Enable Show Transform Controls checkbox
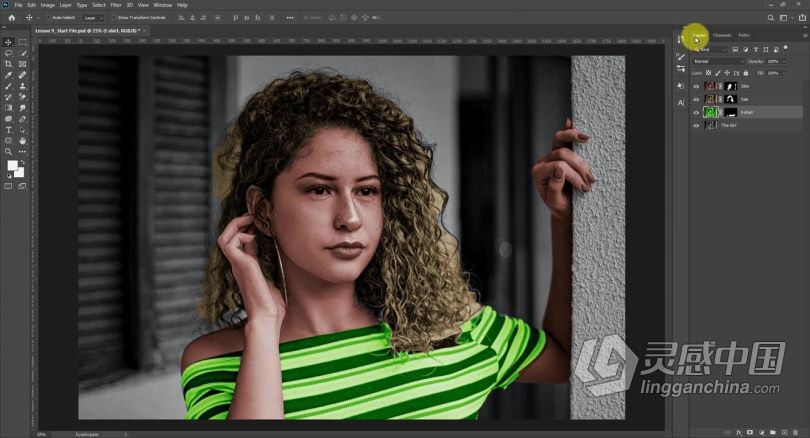810x438 pixels. click(x=114, y=18)
